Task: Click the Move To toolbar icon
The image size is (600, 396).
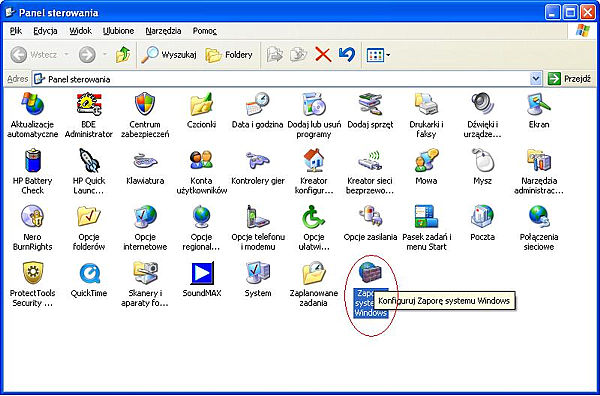Action: click(x=274, y=55)
